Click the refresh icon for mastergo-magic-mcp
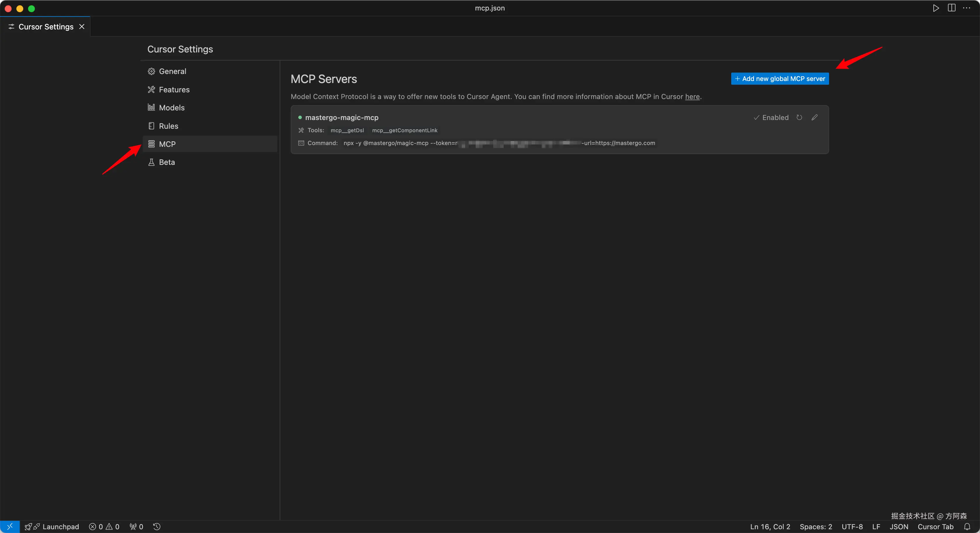This screenshot has height=533, width=980. point(799,118)
